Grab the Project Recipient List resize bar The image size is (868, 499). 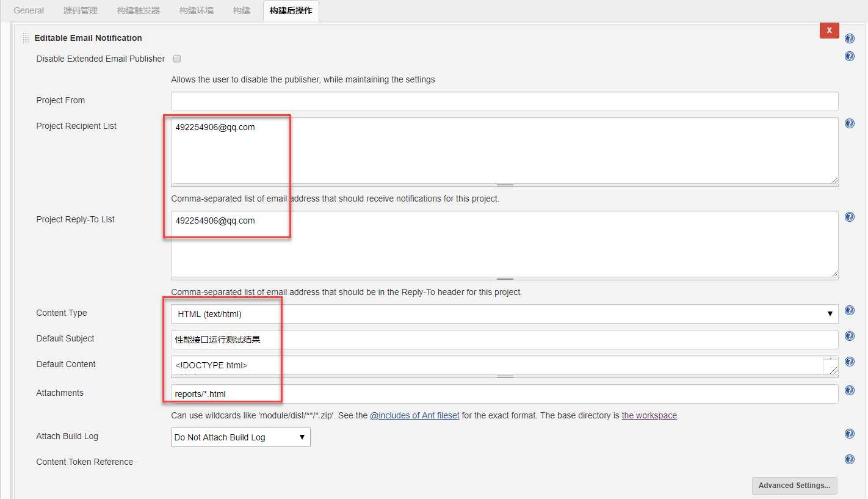(504, 184)
